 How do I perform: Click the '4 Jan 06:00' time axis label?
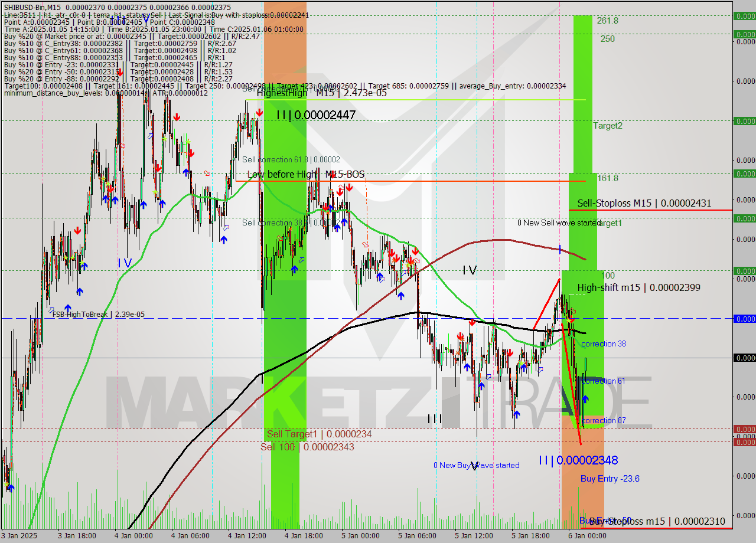[x=191, y=536]
